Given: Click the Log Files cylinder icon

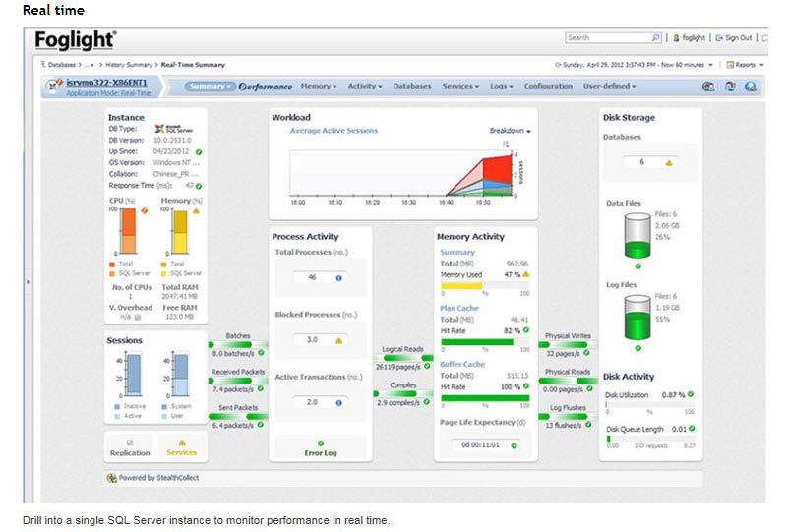Looking at the screenshot, I should [x=637, y=318].
